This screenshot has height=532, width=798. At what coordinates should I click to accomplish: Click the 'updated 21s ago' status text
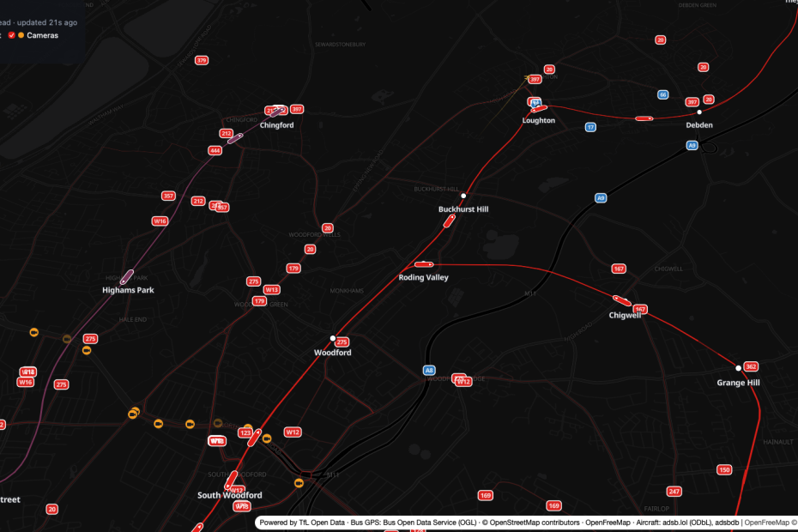47,22
